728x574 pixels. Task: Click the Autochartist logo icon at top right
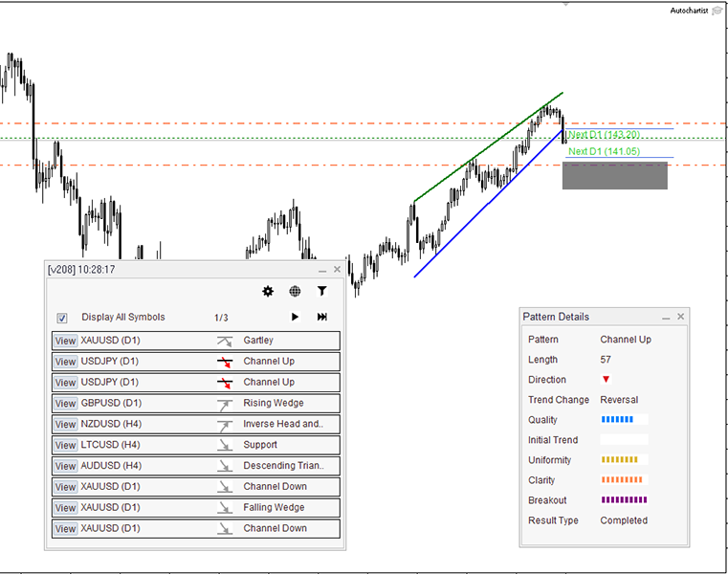(x=717, y=11)
